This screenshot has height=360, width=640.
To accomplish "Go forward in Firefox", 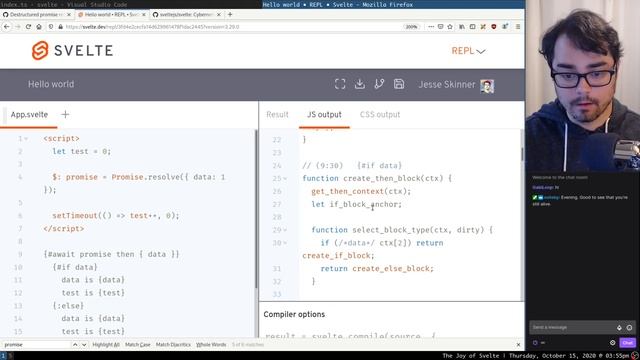I will pos(18,27).
